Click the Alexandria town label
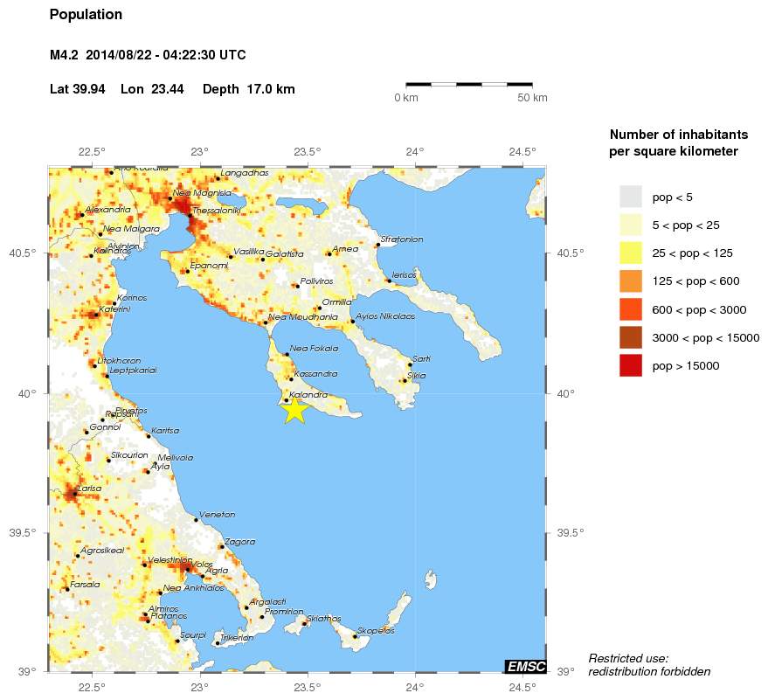The height and width of the screenshot is (700, 768). [x=107, y=209]
